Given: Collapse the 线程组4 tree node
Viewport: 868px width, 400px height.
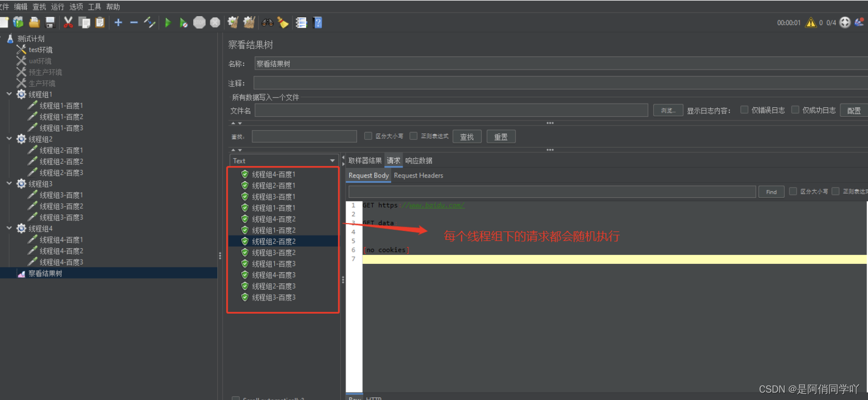Looking at the screenshot, I should 9,228.
